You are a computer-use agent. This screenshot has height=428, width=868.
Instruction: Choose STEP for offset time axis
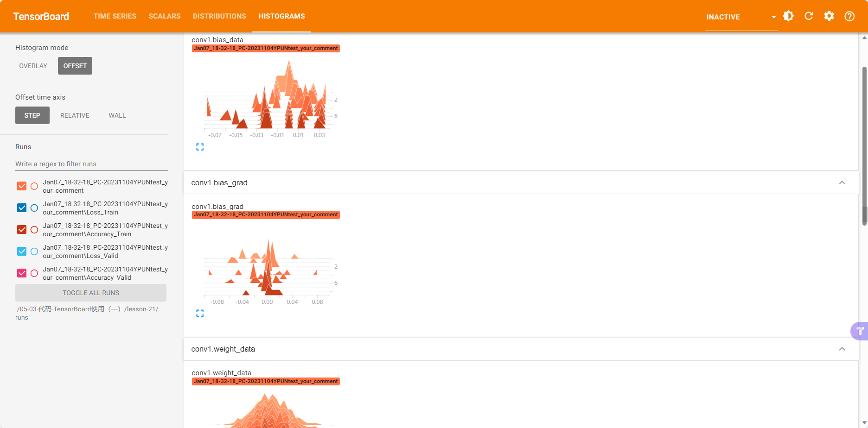pos(32,115)
